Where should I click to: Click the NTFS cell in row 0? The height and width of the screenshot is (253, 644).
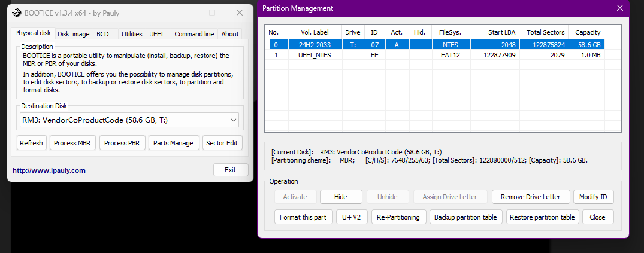tap(450, 45)
